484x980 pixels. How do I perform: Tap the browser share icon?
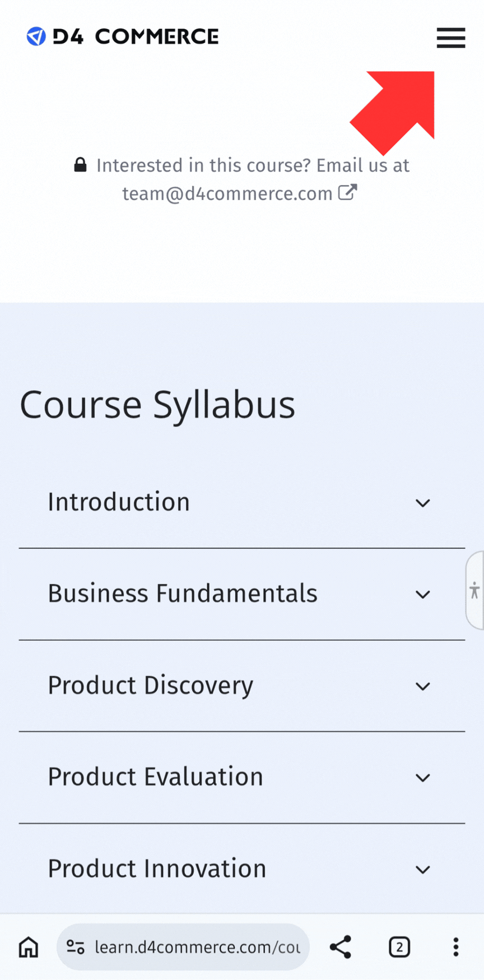coord(341,947)
